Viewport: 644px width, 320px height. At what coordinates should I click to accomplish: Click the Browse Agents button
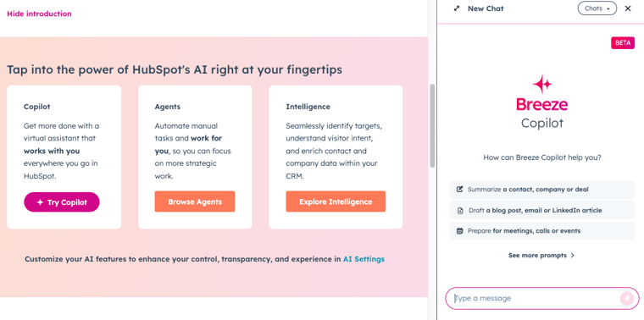tap(195, 201)
